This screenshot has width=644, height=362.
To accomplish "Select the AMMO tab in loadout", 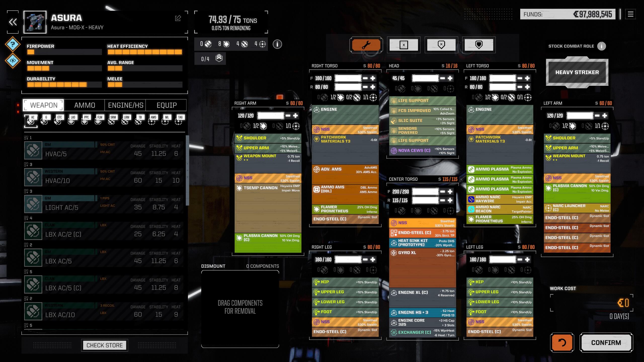I will (84, 105).
